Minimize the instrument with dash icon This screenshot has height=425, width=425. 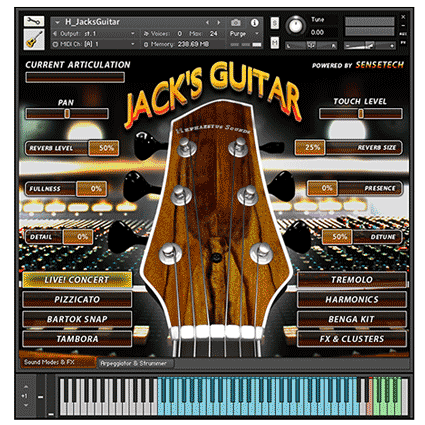pyautogui.click(x=403, y=25)
